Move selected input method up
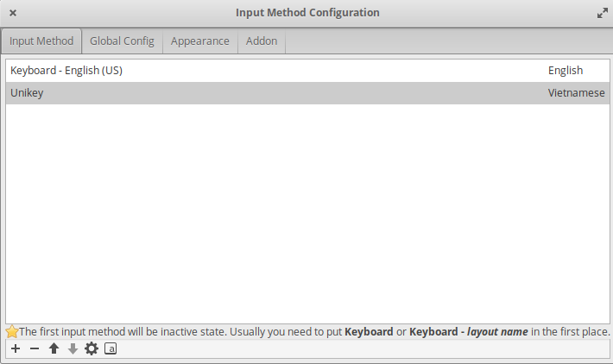This screenshot has width=613, height=364. coord(54,349)
